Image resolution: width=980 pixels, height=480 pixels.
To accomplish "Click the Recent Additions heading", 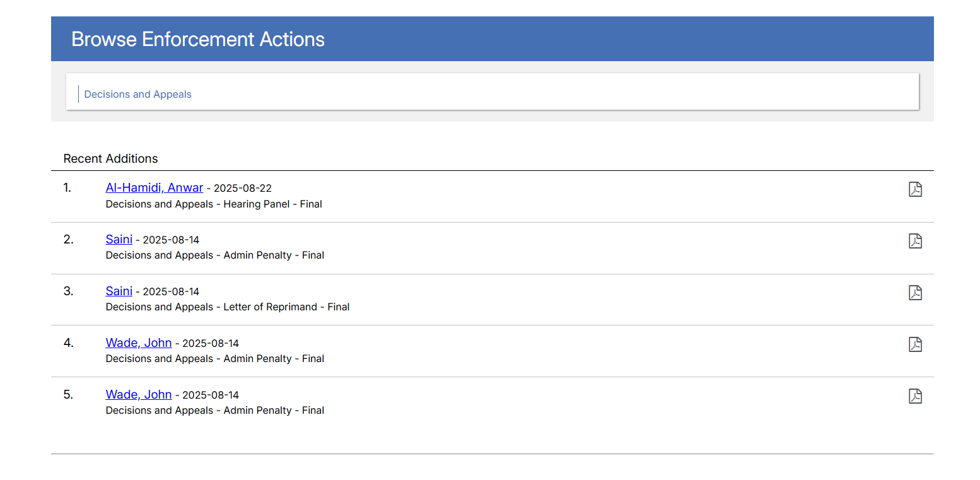I will (x=110, y=158).
